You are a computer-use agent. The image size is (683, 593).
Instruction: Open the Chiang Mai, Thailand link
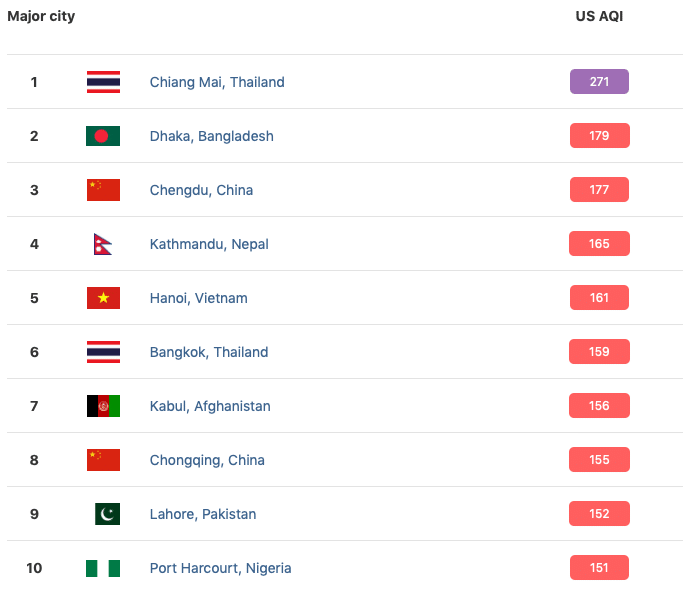217,82
